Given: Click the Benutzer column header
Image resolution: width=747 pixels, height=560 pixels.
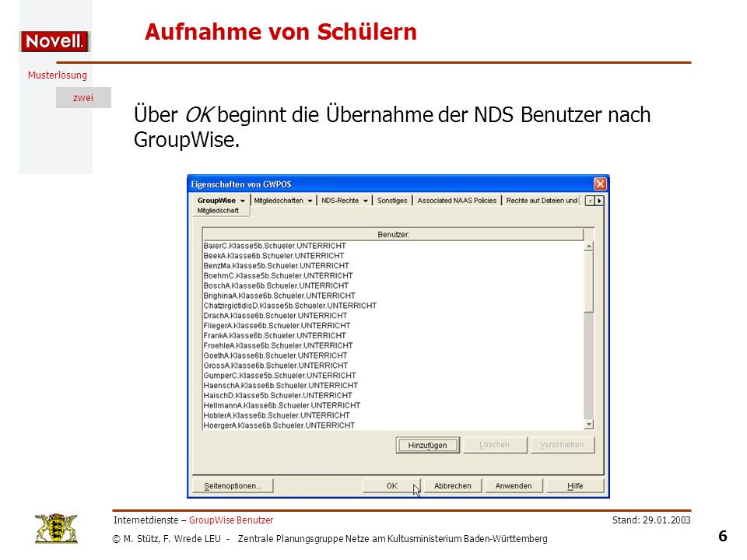Looking at the screenshot, I should pyautogui.click(x=393, y=234).
